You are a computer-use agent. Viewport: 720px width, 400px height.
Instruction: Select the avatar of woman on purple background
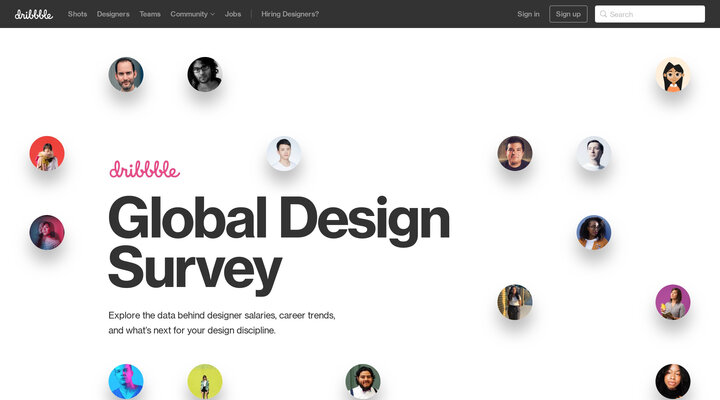point(673,302)
